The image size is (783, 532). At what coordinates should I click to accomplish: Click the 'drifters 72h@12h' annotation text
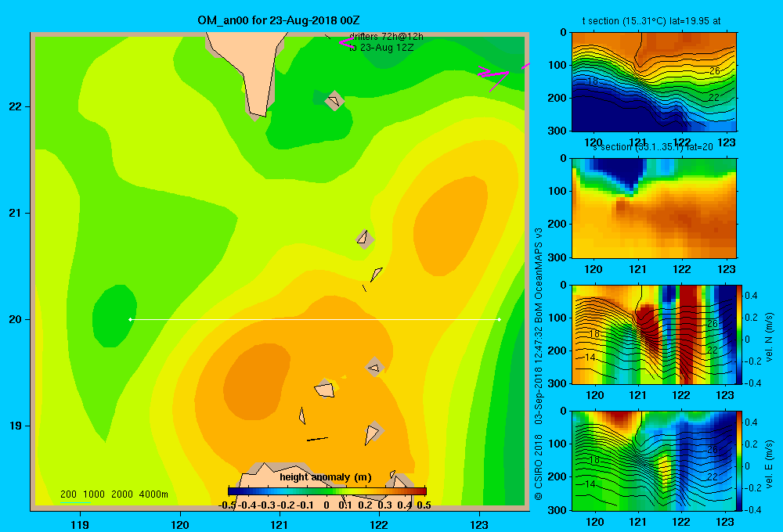386,37
